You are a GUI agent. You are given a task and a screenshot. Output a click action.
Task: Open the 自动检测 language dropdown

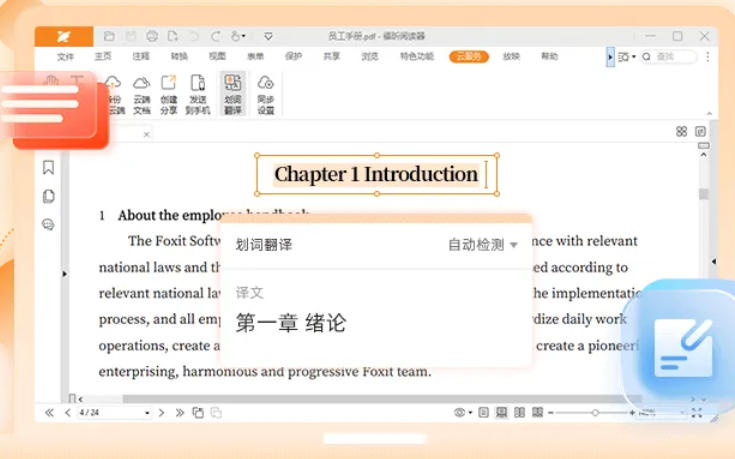(x=483, y=245)
